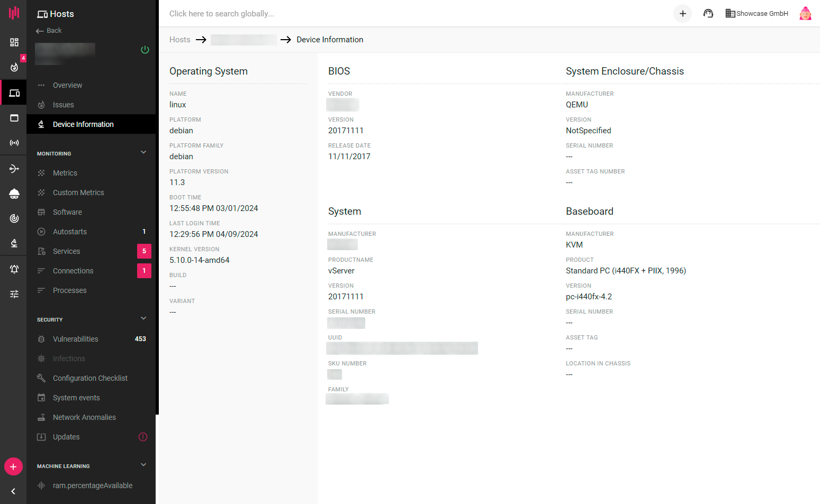Click the dashboard grid icon in left rail
Viewport: 820px width, 504px height.
pyautogui.click(x=14, y=42)
